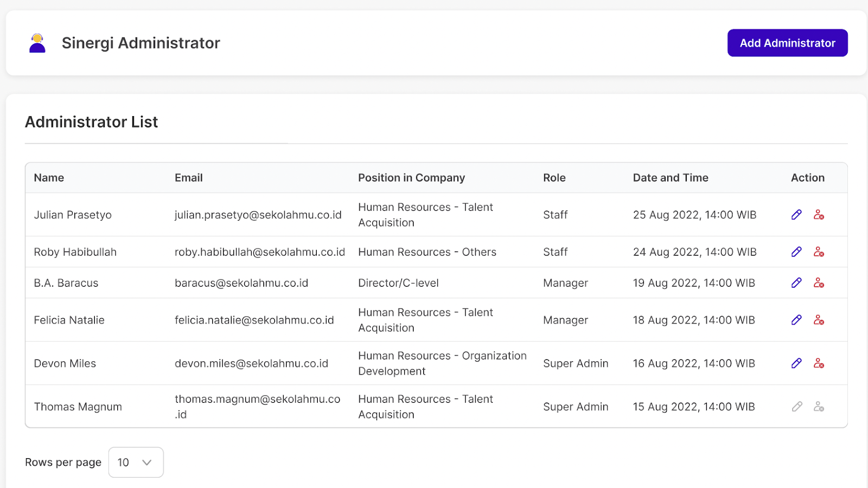Click Manager role in B.A. Baracus's row
868x488 pixels.
pyautogui.click(x=565, y=283)
